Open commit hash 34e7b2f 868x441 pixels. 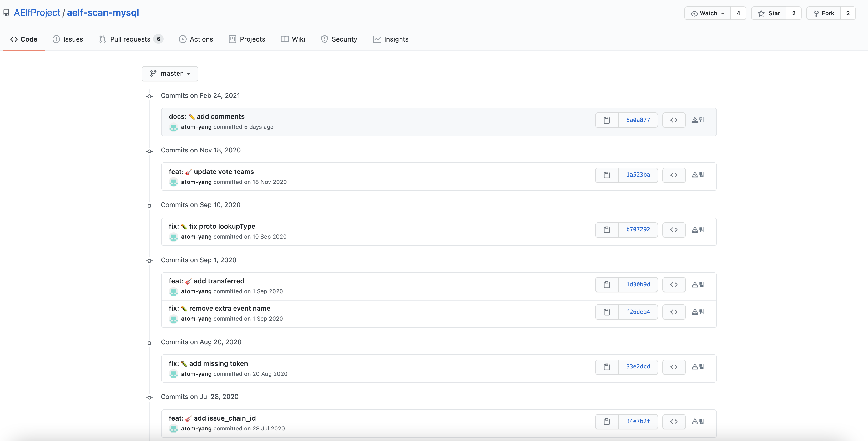[x=638, y=422]
